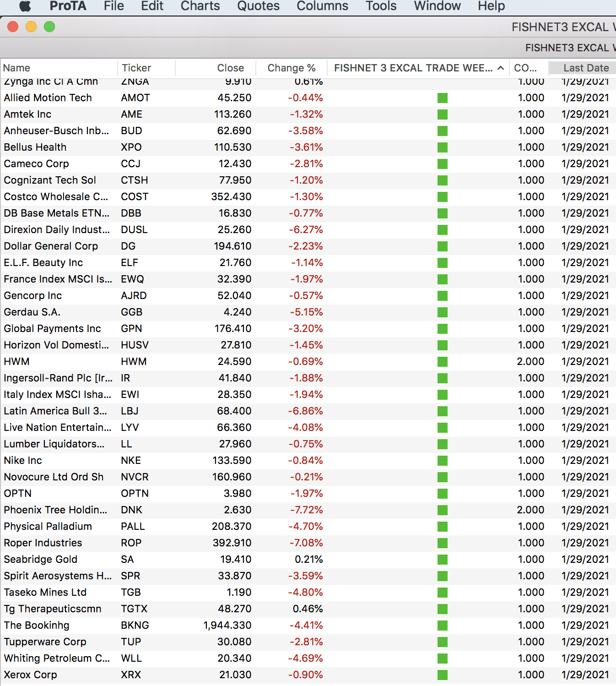Toggle sort arrow on FISHNET 3 EXCAL column
616x686 pixels.
501,68
